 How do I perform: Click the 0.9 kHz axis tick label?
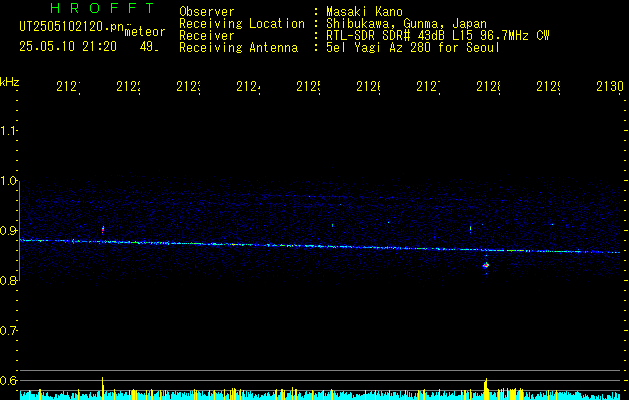(x=8, y=231)
